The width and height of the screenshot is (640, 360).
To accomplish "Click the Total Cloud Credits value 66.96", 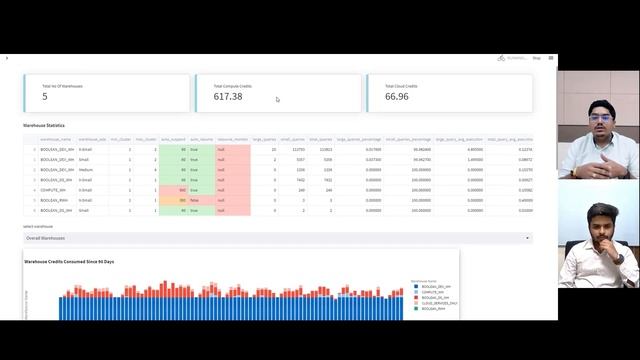I will [x=396, y=97].
